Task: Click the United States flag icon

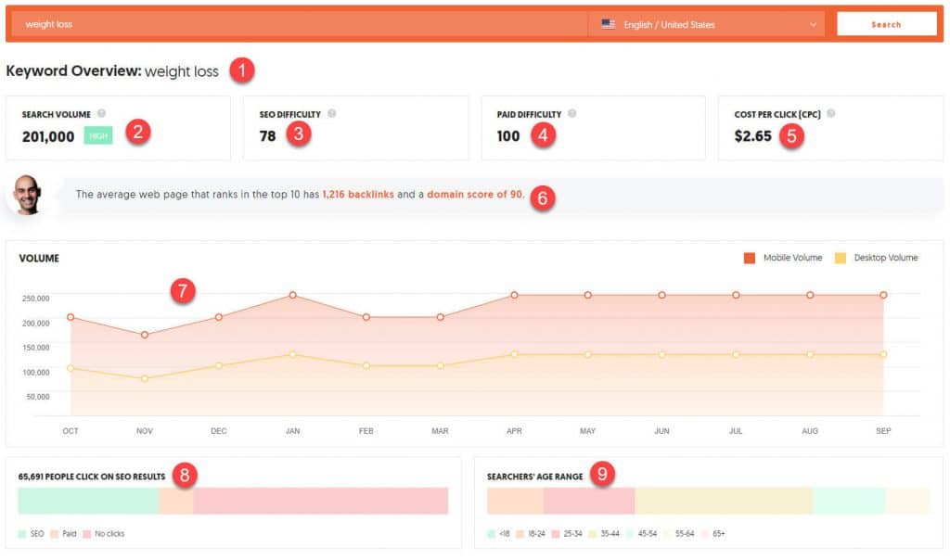Action: point(609,25)
